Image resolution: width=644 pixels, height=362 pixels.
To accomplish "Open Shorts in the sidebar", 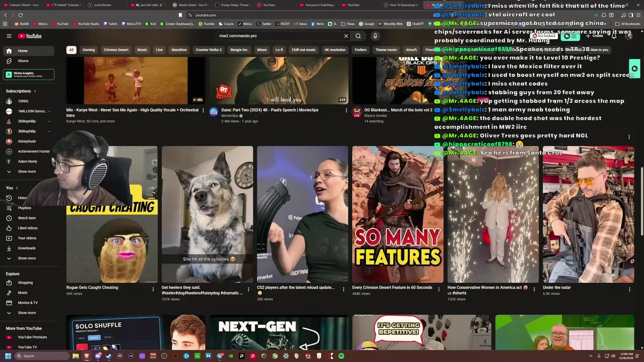I will pos(28,61).
